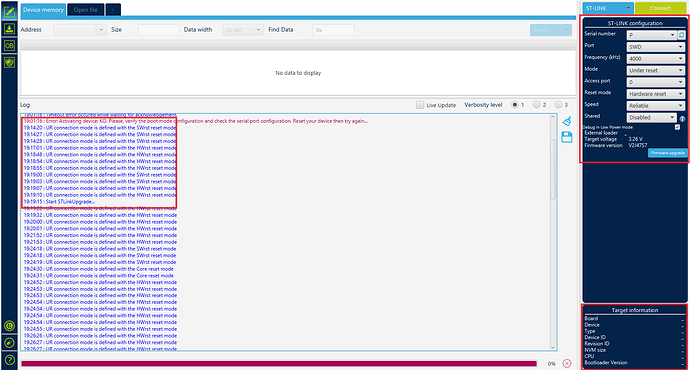Open the Option Bytes (OB) panel
The height and width of the screenshot is (370, 690).
point(9,45)
